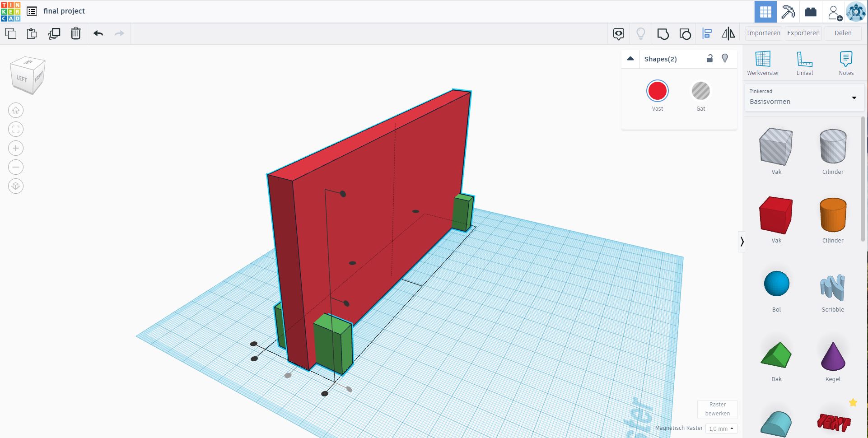Click the Notes tool

[846, 63]
